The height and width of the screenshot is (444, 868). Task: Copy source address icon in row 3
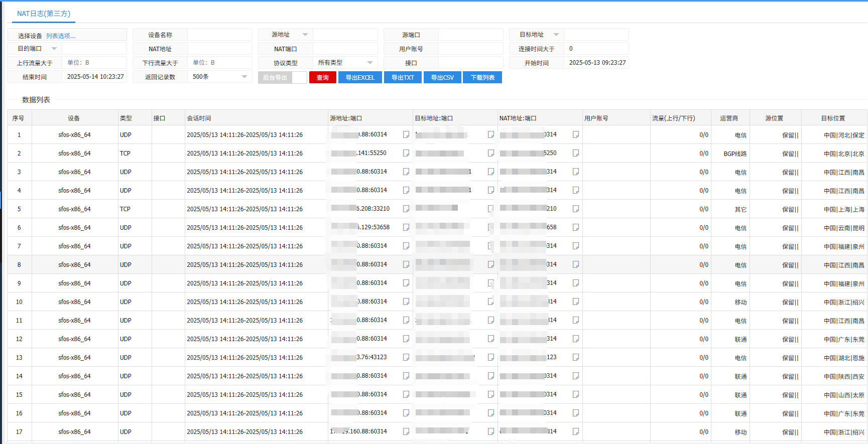pyautogui.click(x=406, y=172)
